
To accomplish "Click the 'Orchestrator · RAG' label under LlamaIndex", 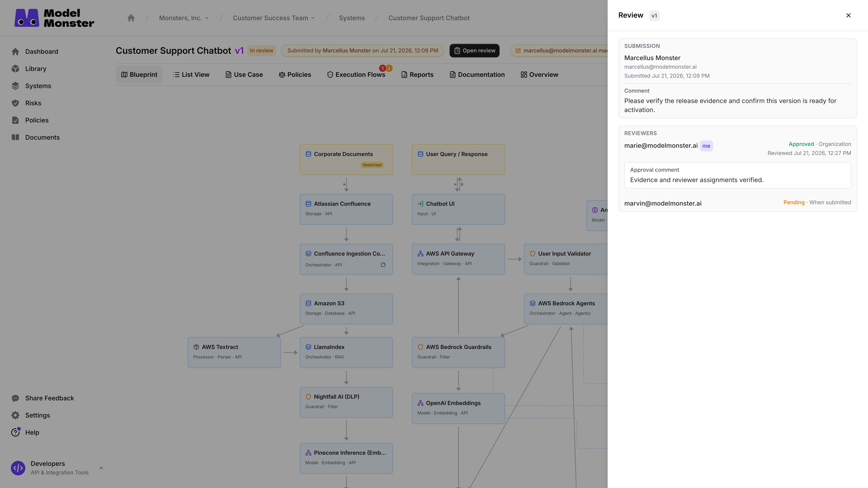I will (x=324, y=357).
